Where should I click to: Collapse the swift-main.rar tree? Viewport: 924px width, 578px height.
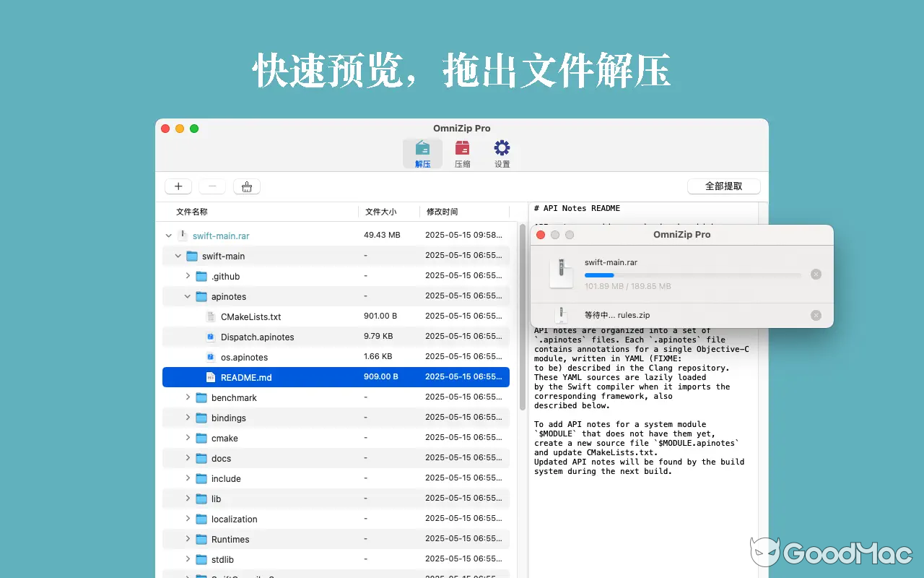point(168,236)
